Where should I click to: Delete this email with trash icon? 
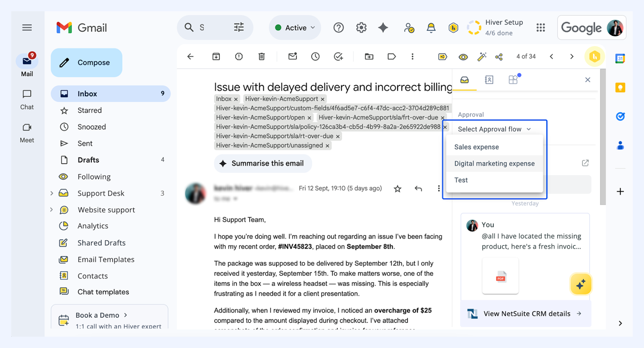[x=262, y=56]
